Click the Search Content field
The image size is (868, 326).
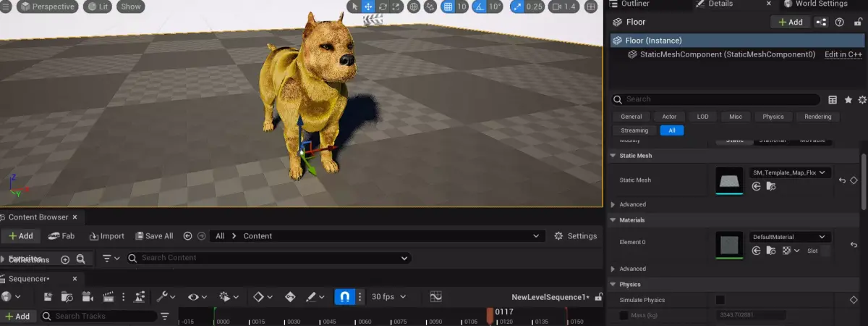pos(269,258)
